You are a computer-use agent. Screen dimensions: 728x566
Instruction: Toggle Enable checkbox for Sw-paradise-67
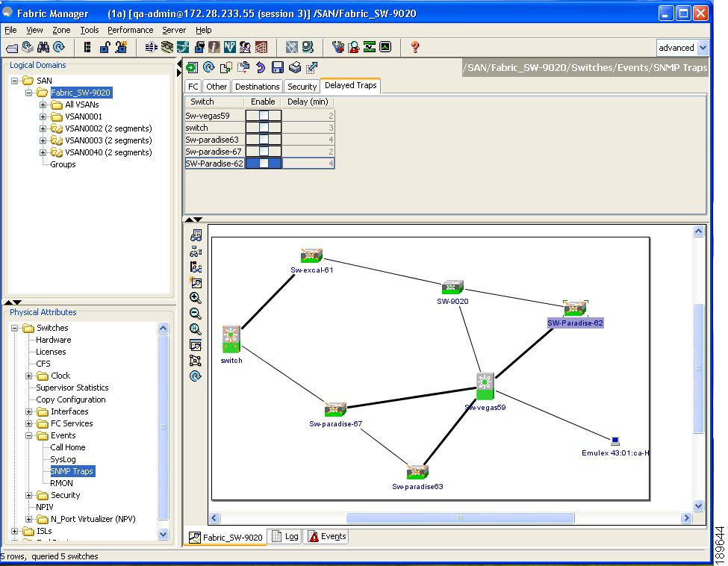[x=264, y=152]
